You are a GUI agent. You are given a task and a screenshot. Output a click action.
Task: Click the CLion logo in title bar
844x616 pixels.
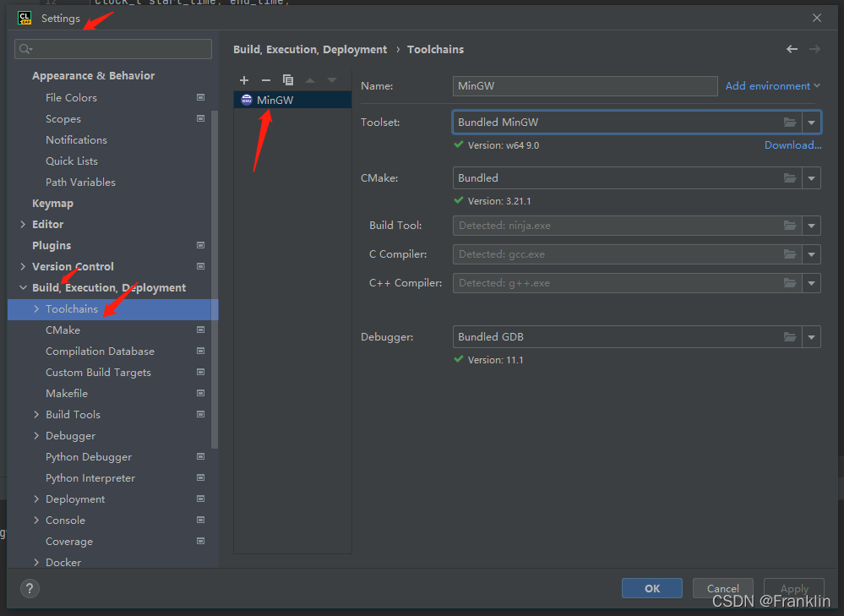(x=25, y=18)
